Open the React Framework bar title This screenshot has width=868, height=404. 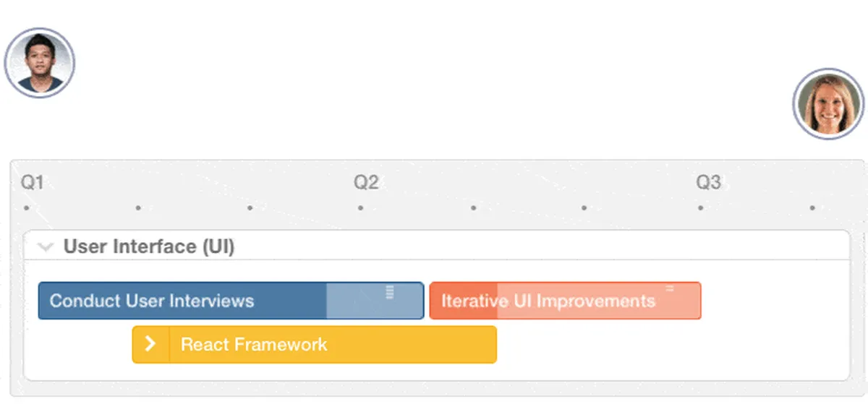tap(254, 344)
